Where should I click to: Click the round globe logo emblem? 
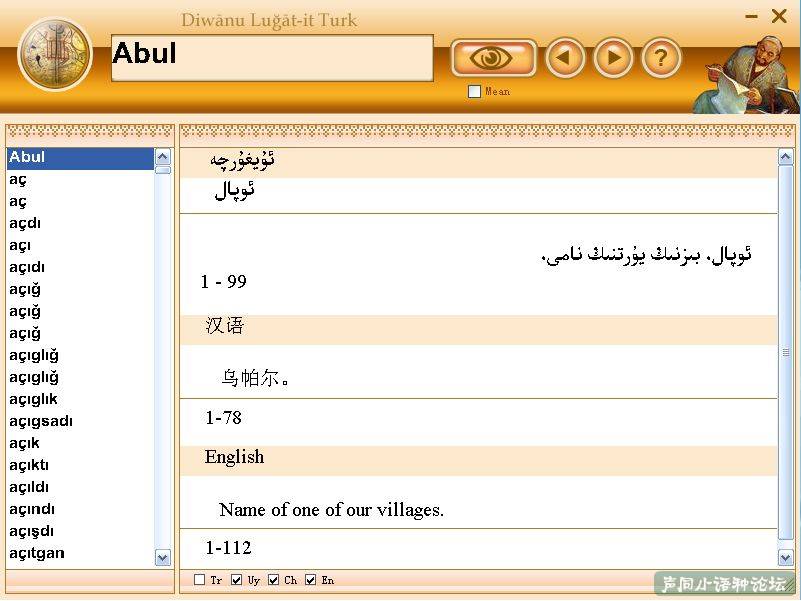tap(54, 54)
